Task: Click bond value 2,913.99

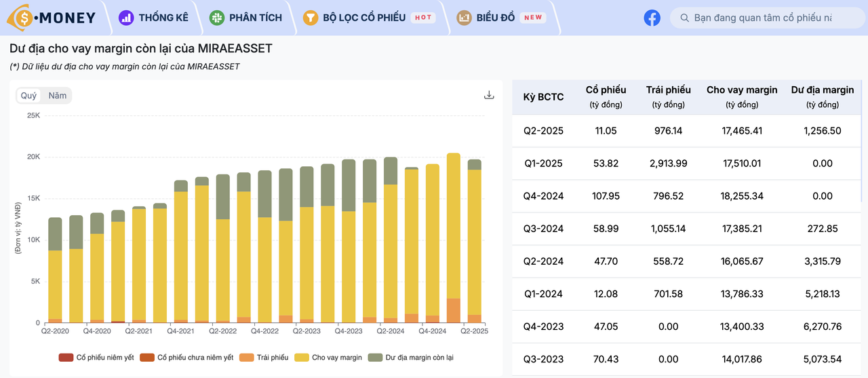Action: (668, 164)
